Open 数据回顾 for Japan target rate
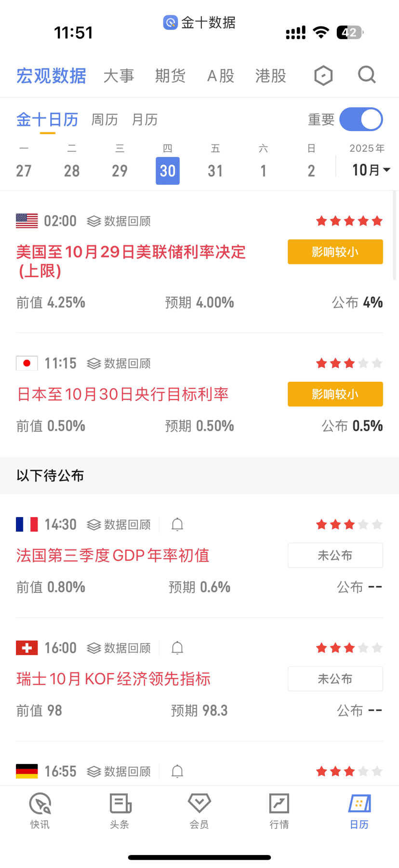 point(119,363)
